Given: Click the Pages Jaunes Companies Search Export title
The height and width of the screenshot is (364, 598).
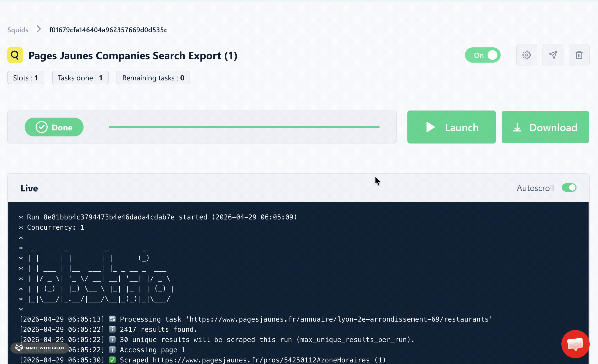Looking at the screenshot, I should tap(133, 56).
